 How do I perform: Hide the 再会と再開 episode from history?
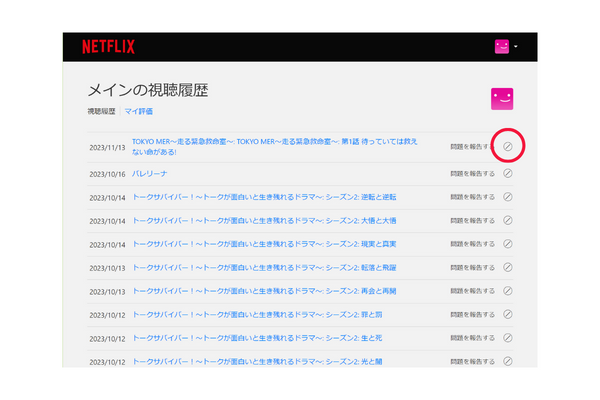tap(507, 291)
